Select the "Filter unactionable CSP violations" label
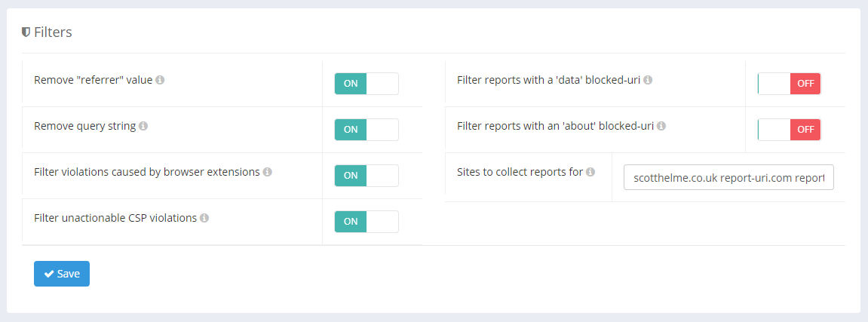 115,218
